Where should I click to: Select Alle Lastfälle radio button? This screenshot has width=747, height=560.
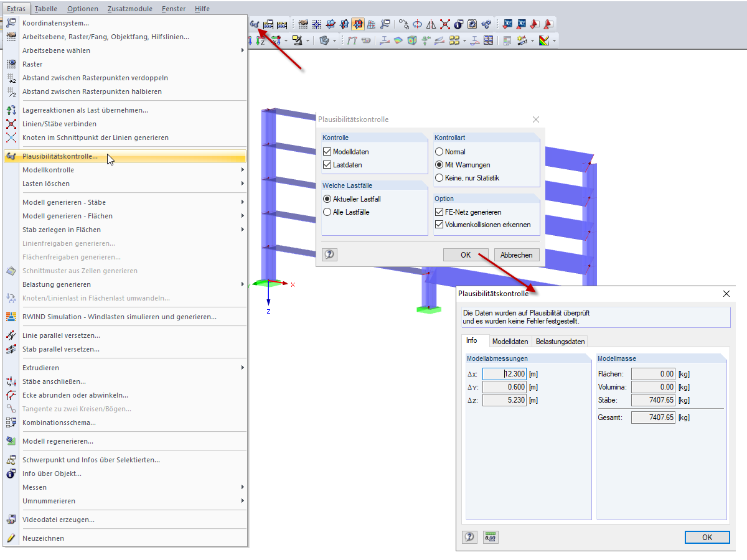[327, 212]
